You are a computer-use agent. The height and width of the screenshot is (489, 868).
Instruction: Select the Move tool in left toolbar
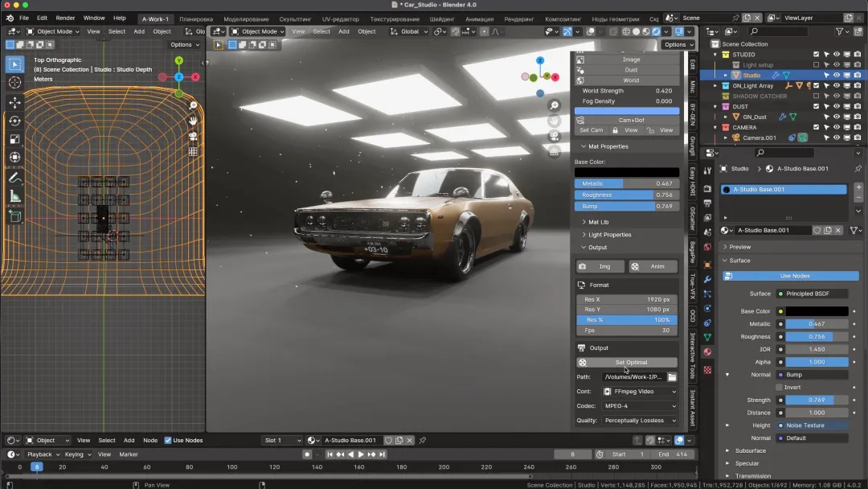(14, 103)
